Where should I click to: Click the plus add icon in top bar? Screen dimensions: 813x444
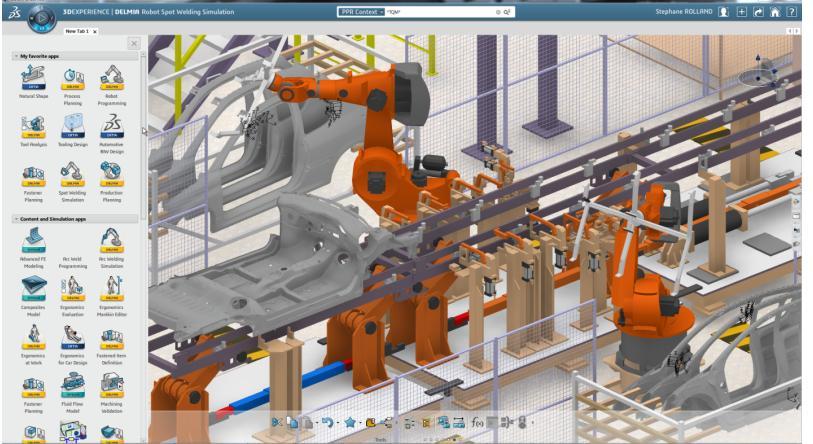coord(741,12)
